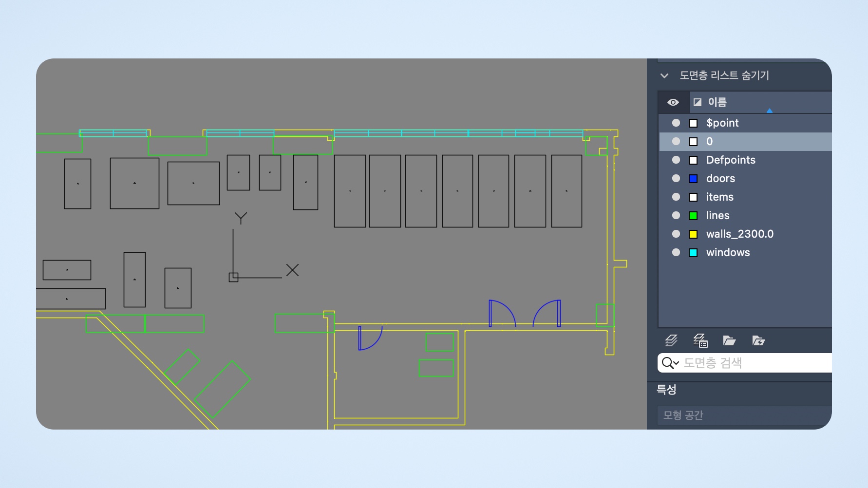Sort layers by the 이름 column header
This screenshot has width=868, height=488.
(717, 102)
